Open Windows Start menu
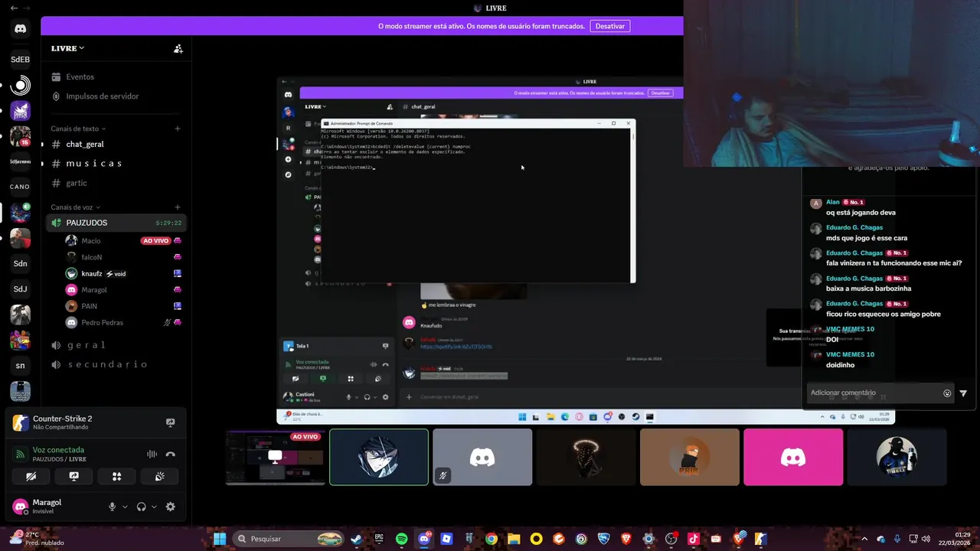 click(x=220, y=539)
